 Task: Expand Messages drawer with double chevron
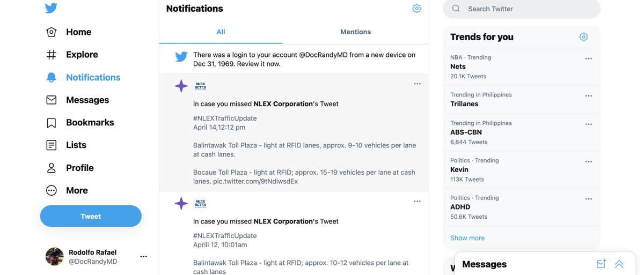coord(619,264)
